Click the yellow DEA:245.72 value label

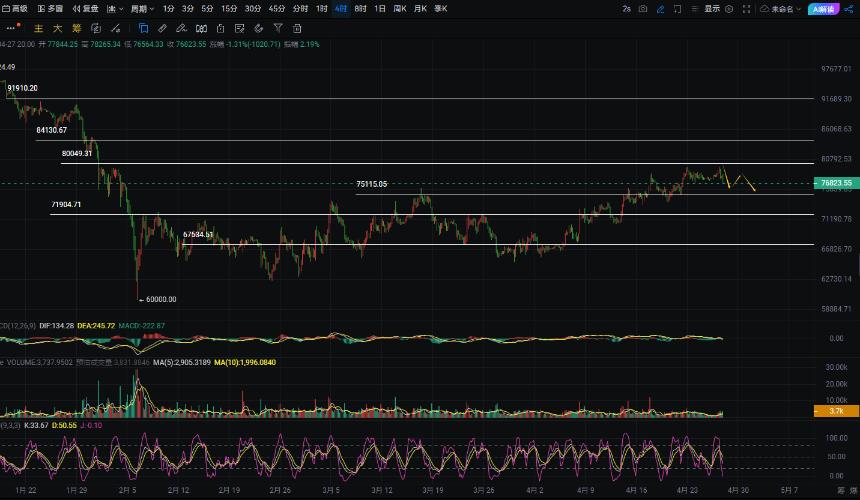[x=96, y=326]
